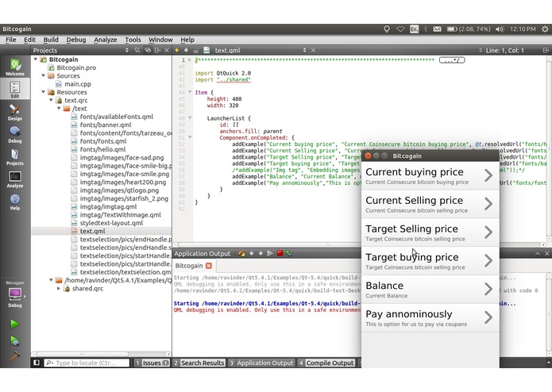Click the filter tree icon in Projects panel
Viewport: 552px width, 392px height.
pos(137,50)
